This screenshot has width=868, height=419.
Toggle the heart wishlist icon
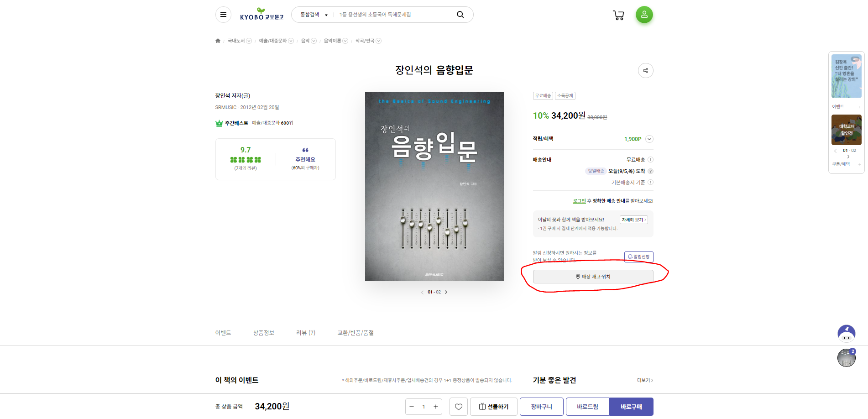tap(458, 406)
